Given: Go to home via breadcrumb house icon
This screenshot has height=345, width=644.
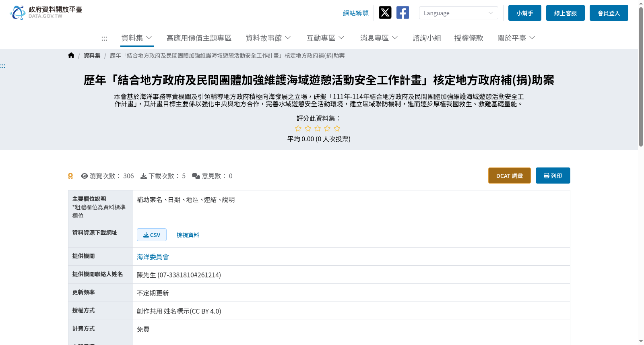Looking at the screenshot, I should point(71,56).
